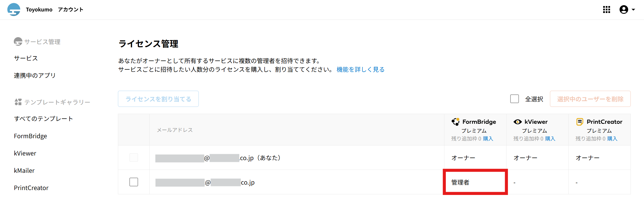Click the user account avatar icon
The height and width of the screenshot is (201, 644).
coord(624,10)
